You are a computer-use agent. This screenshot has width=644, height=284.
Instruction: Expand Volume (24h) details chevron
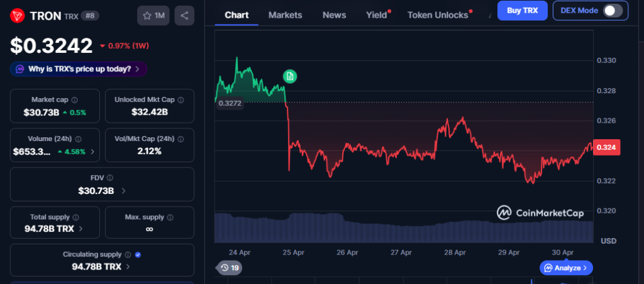(93, 152)
